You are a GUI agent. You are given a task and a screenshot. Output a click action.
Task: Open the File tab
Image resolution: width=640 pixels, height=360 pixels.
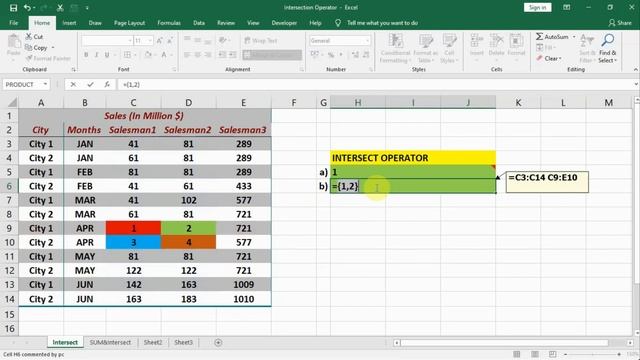click(13, 23)
